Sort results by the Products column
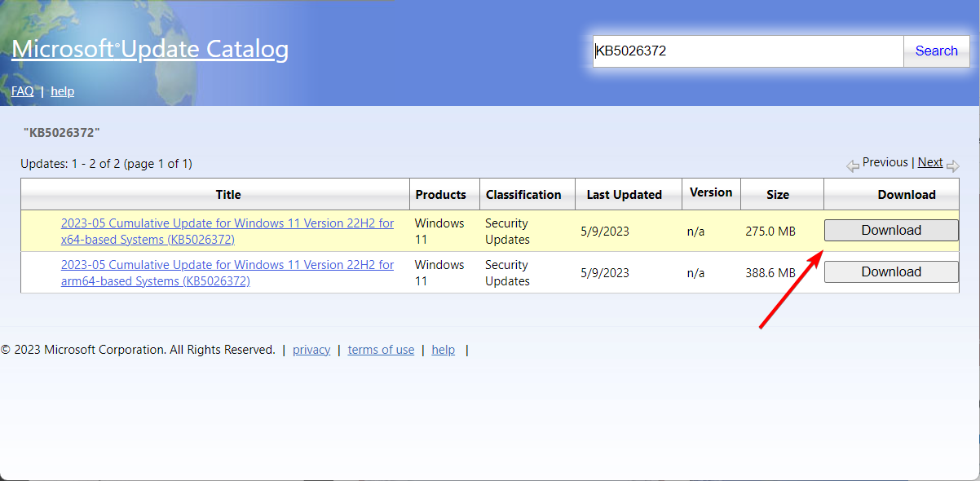980x481 pixels. (x=441, y=194)
